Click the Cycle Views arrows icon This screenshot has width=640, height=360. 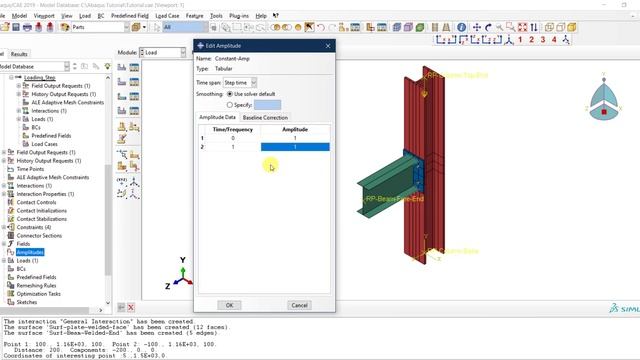[534, 27]
